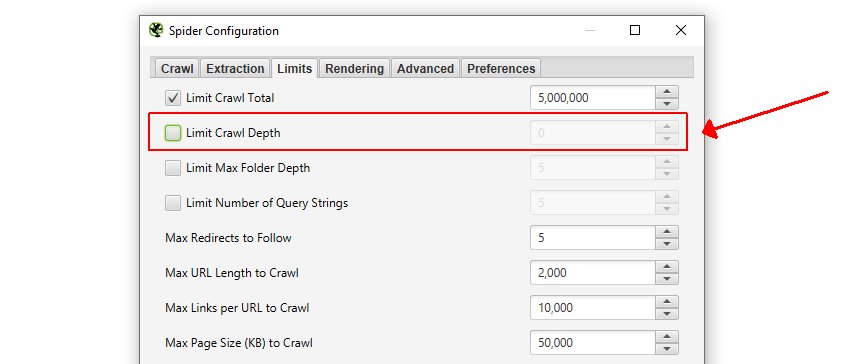Increase Max Links per URL to Crawl

pyautogui.click(x=667, y=302)
